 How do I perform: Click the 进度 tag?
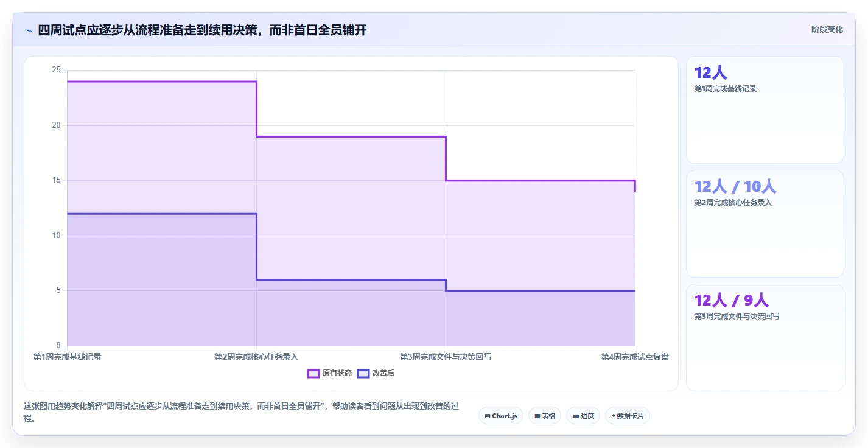[x=583, y=416]
